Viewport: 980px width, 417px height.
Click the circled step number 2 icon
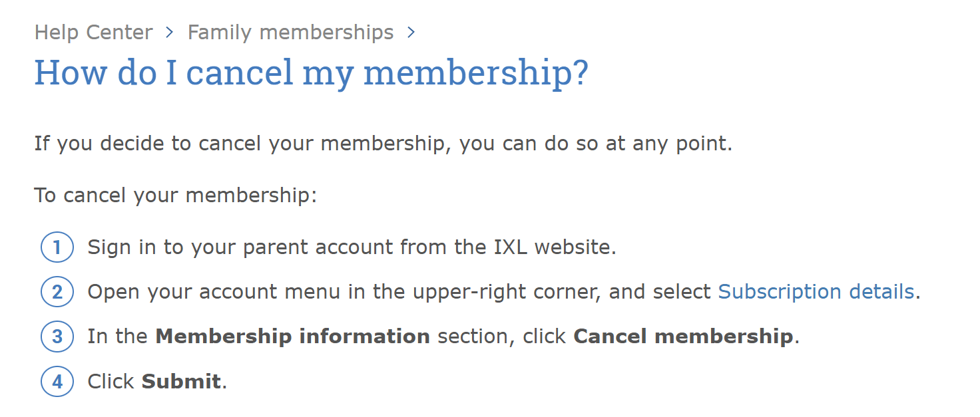[x=57, y=291]
